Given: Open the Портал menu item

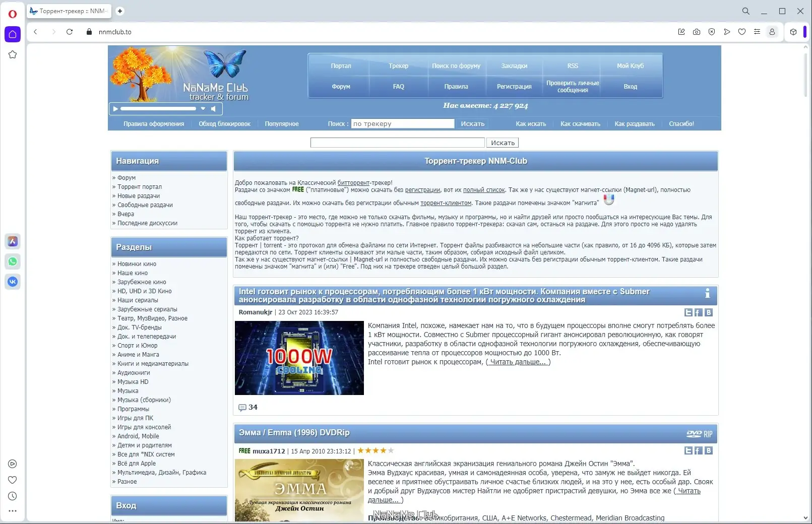Looking at the screenshot, I should click(341, 66).
